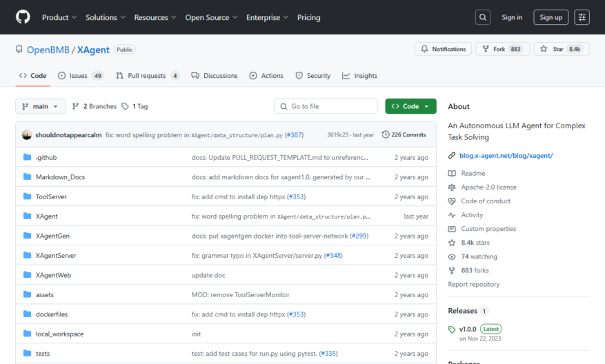Open pull request #387 link
The image size is (605, 364).
coord(294,135)
